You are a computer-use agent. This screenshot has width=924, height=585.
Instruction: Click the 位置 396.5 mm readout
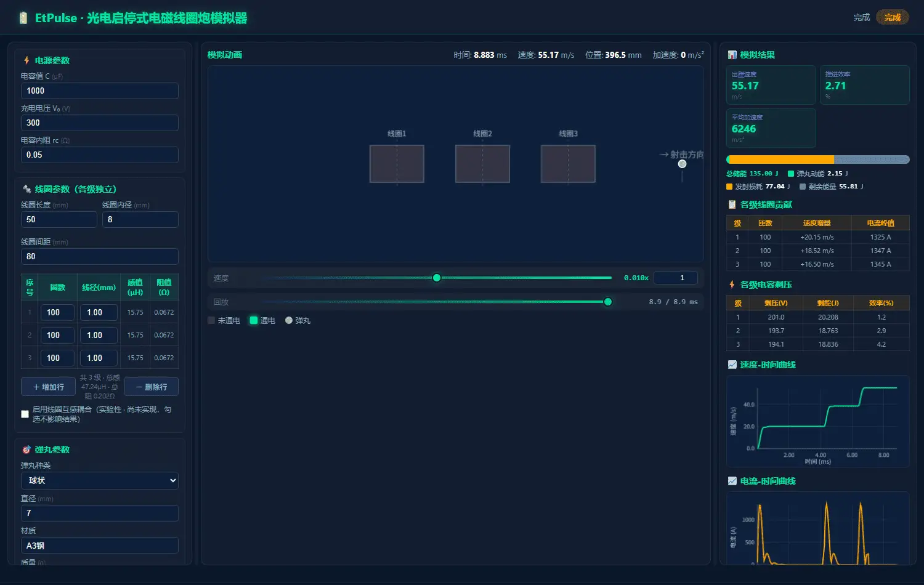point(613,55)
